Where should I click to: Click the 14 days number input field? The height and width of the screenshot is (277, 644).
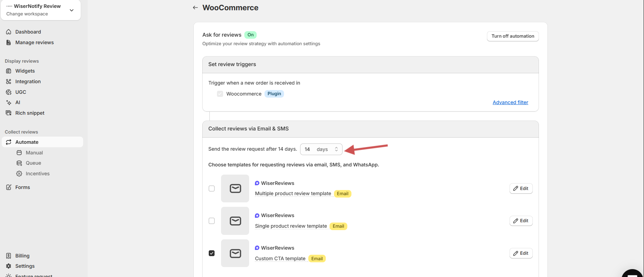point(308,149)
